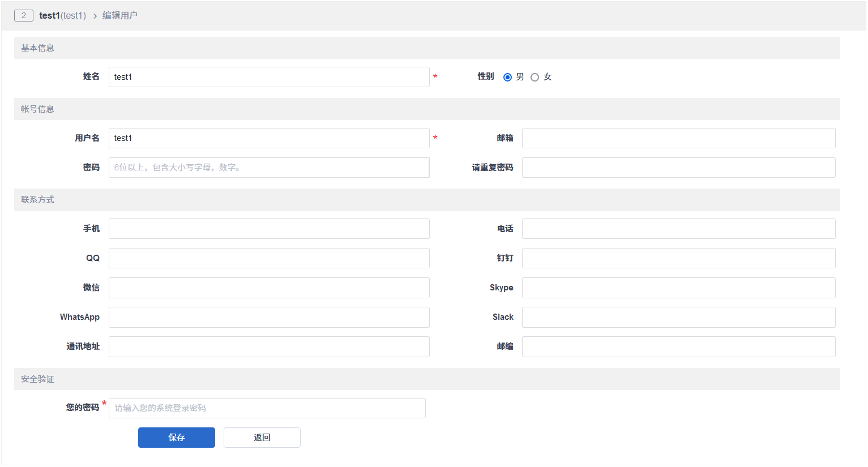Click the 保存 save button
The image size is (868, 467).
pos(176,438)
